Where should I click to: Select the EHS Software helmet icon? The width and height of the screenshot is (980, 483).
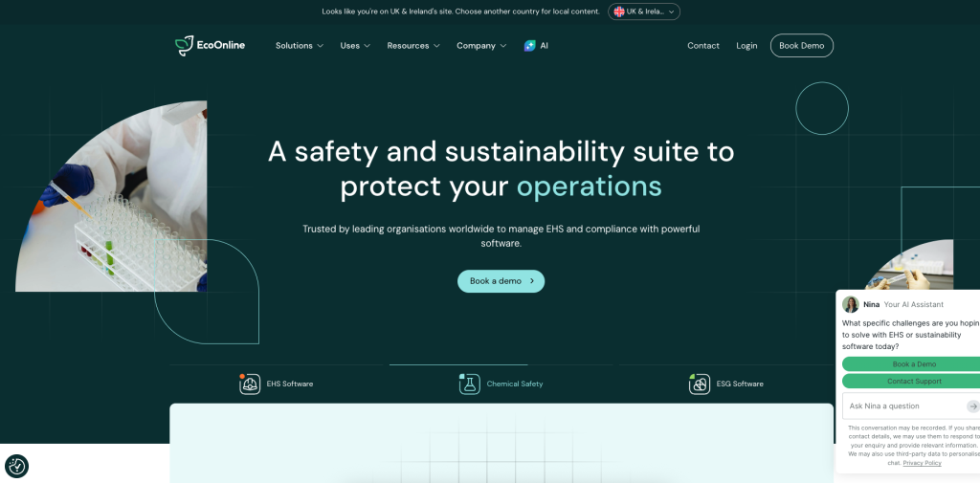[250, 384]
